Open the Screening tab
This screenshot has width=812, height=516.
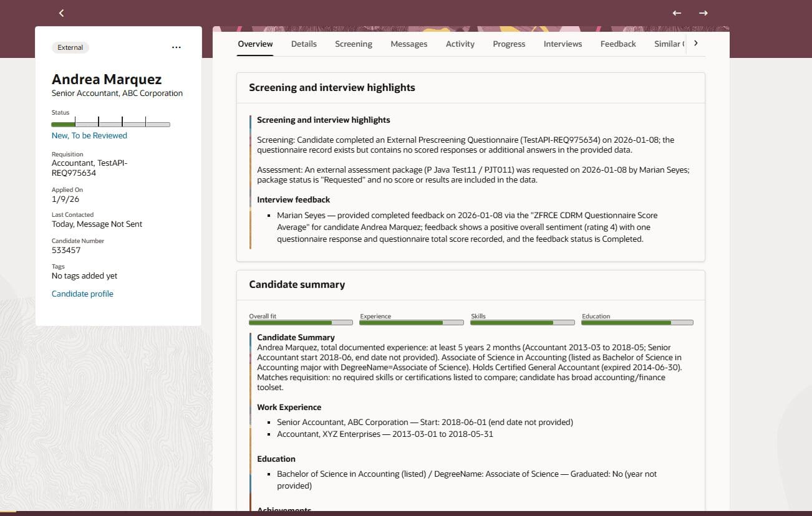click(x=354, y=44)
